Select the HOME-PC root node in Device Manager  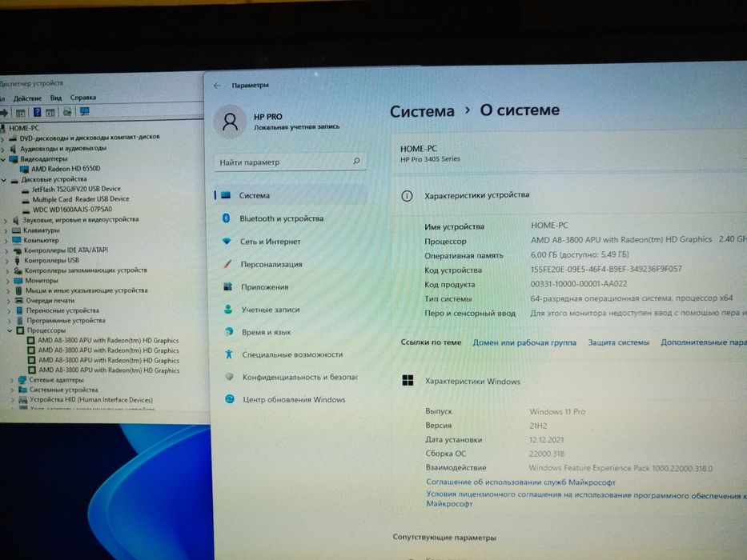tap(24, 128)
